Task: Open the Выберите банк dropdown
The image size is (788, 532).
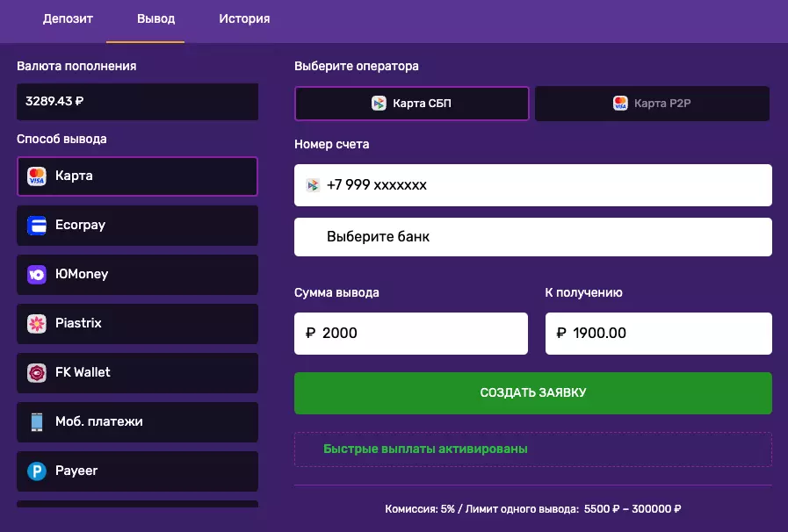Action: 532,237
